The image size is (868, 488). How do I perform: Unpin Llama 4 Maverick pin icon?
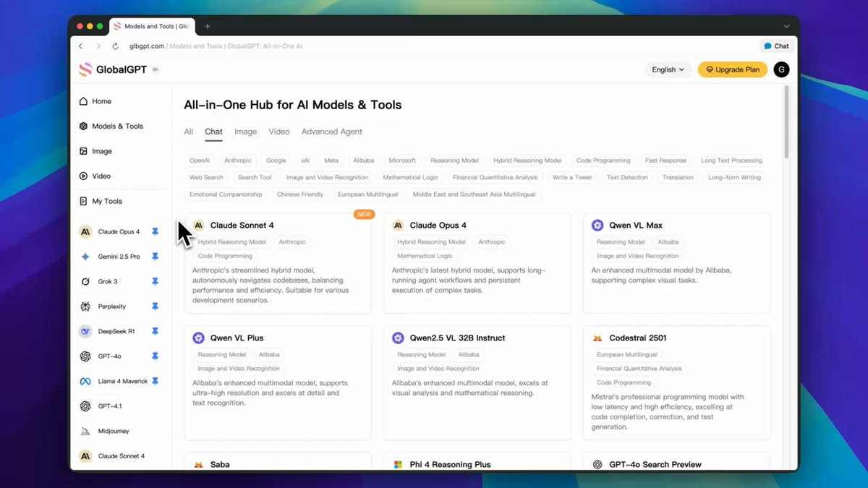pyautogui.click(x=155, y=381)
